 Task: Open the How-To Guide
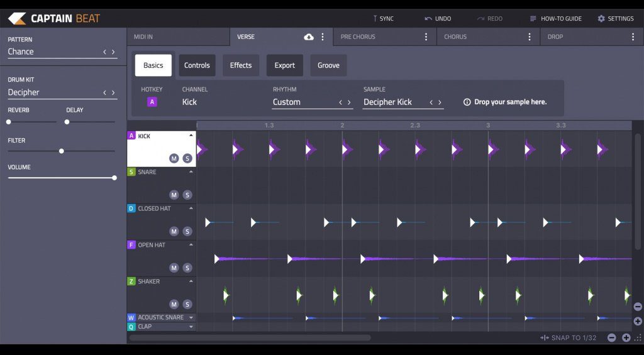(556, 18)
